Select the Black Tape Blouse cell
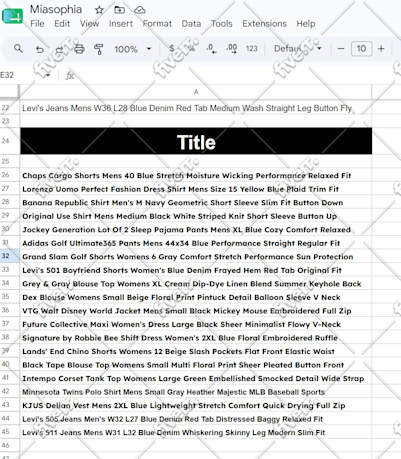 coord(196,365)
